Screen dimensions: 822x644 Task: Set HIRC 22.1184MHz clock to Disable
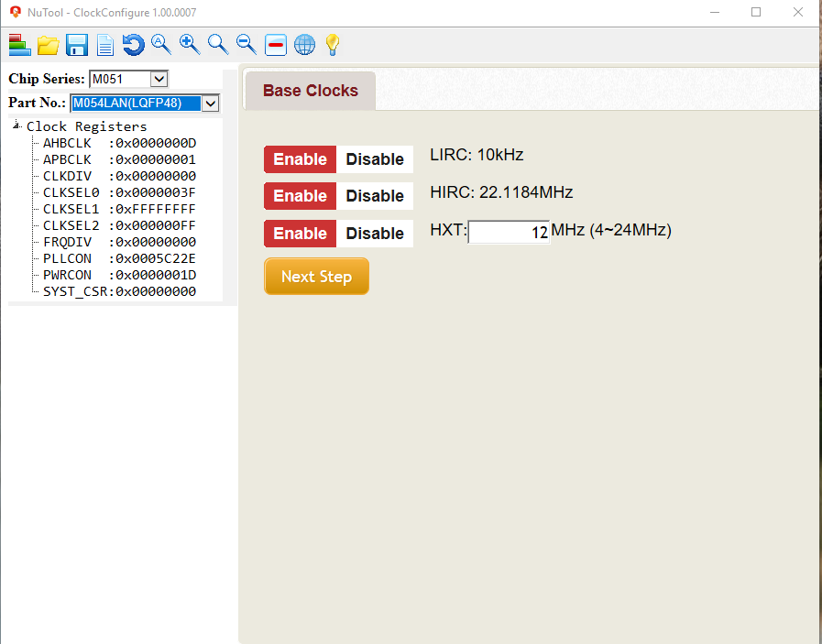pos(375,196)
